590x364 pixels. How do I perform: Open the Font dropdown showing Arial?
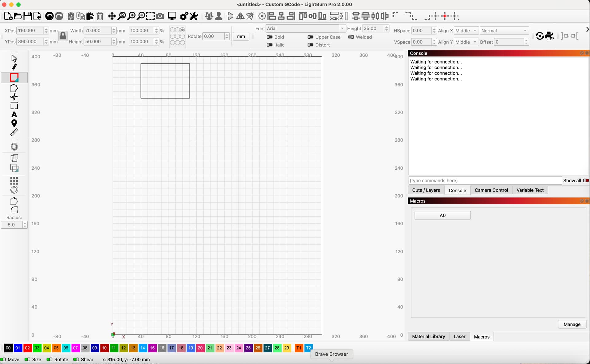305,29
